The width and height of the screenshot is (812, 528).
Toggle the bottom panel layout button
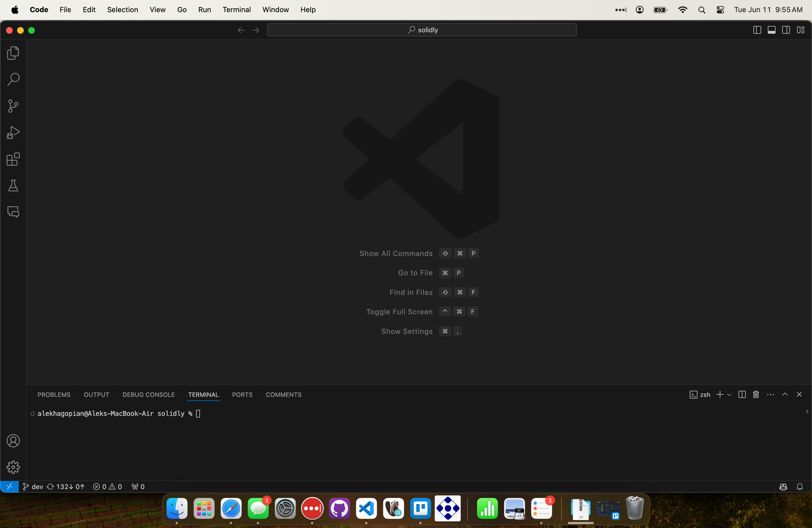771,30
